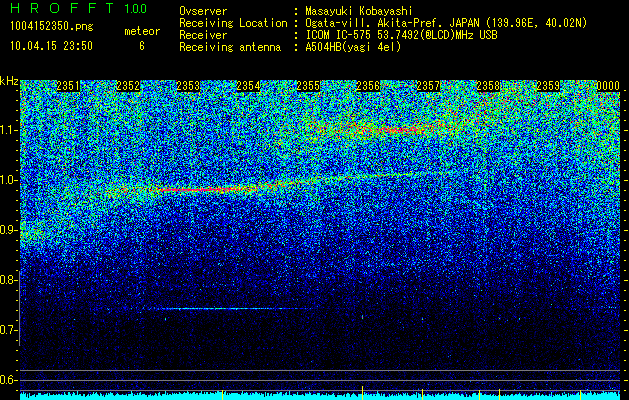Click the Receiving antenna field label
The image size is (629, 400).
coord(230,47)
